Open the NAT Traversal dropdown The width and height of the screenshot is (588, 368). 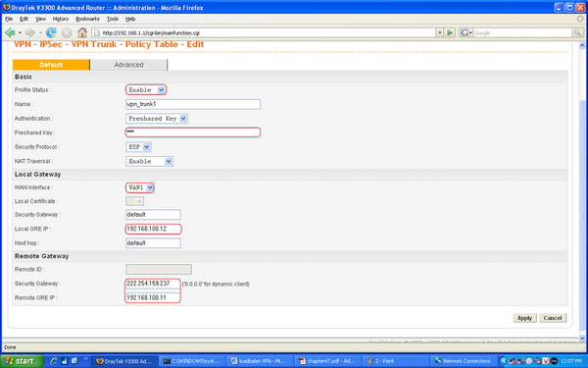point(149,162)
